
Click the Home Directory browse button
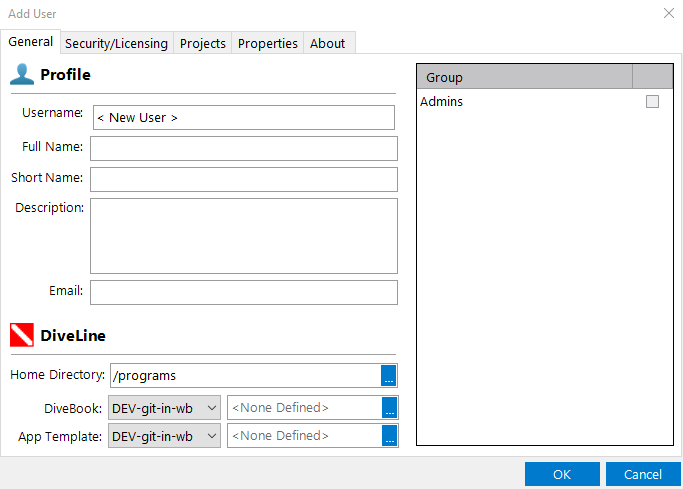click(389, 376)
